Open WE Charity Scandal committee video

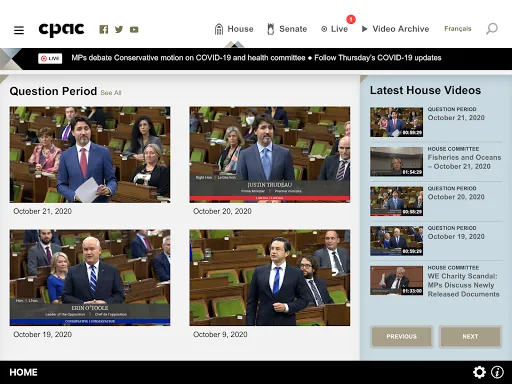click(436, 281)
